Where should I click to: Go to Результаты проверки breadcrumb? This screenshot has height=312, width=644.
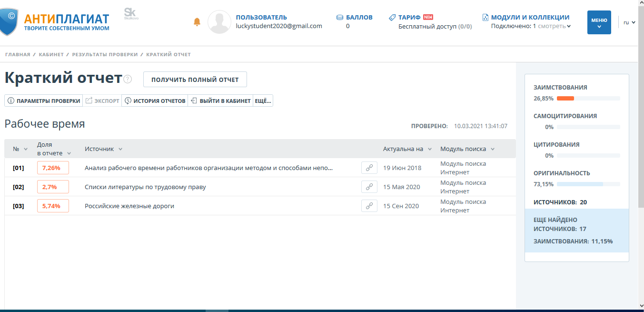click(x=105, y=54)
